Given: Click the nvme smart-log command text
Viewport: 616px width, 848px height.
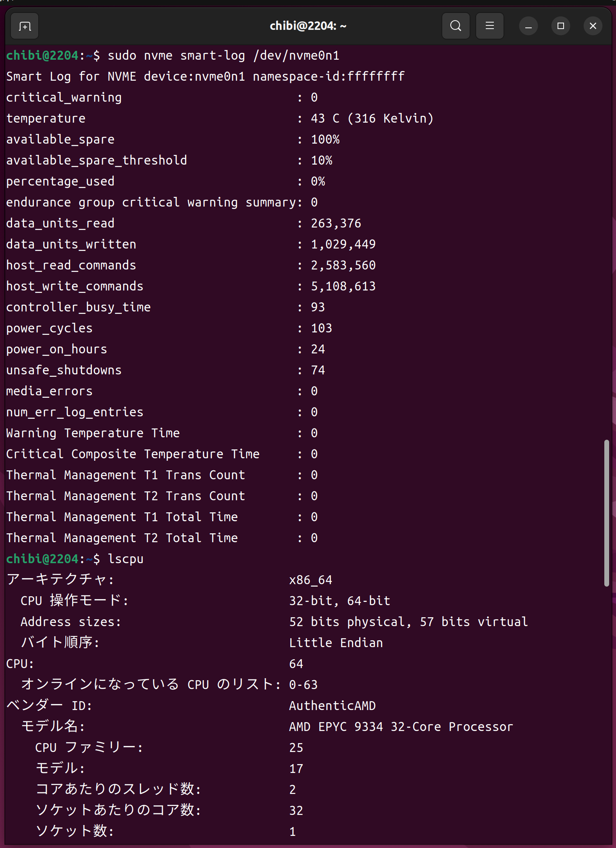Looking at the screenshot, I should (223, 56).
